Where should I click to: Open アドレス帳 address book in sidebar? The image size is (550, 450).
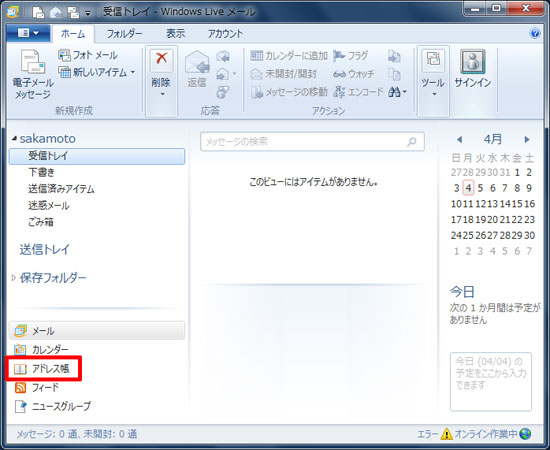pos(43,368)
